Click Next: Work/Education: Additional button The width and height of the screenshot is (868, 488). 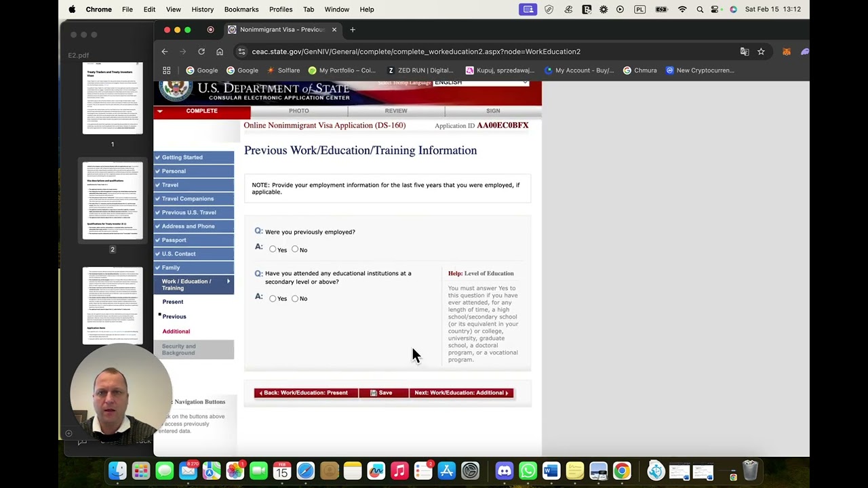461,393
